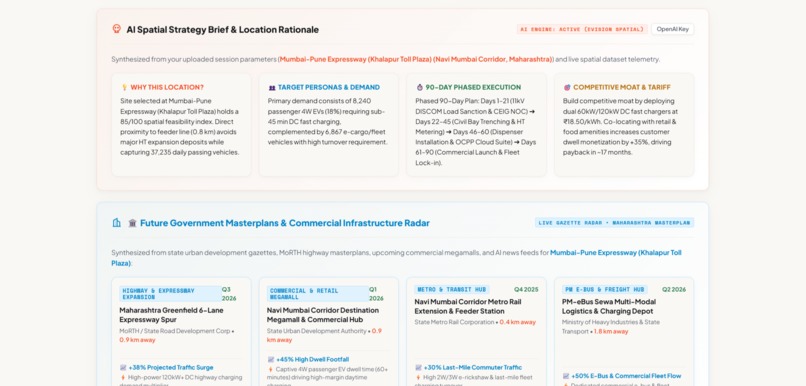Click the State Urban Development Authority text

click(x=317, y=331)
